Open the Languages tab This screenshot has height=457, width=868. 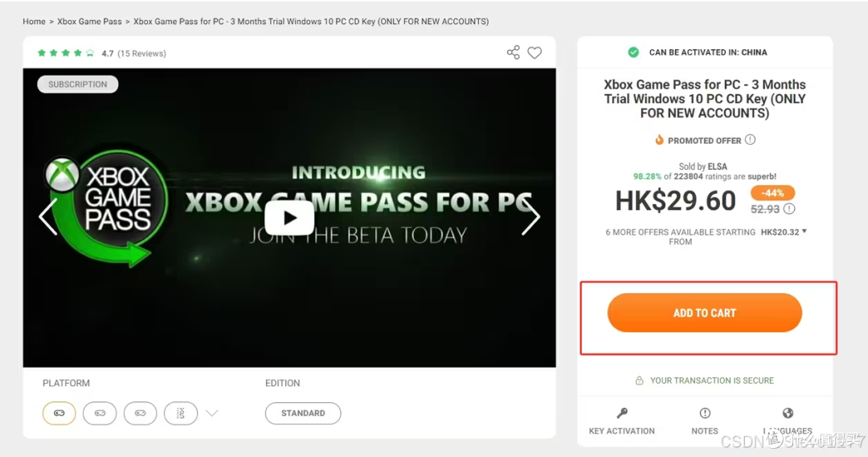pos(788,422)
